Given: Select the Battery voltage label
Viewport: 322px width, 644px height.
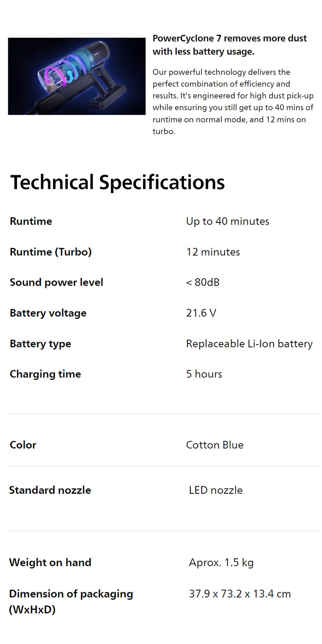Looking at the screenshot, I should pyautogui.click(x=48, y=313).
